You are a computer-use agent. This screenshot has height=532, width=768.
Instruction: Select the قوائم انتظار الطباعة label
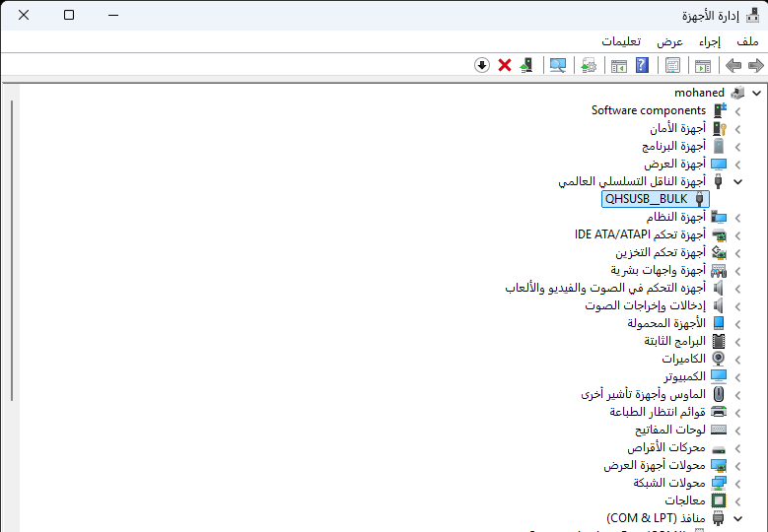point(658,412)
